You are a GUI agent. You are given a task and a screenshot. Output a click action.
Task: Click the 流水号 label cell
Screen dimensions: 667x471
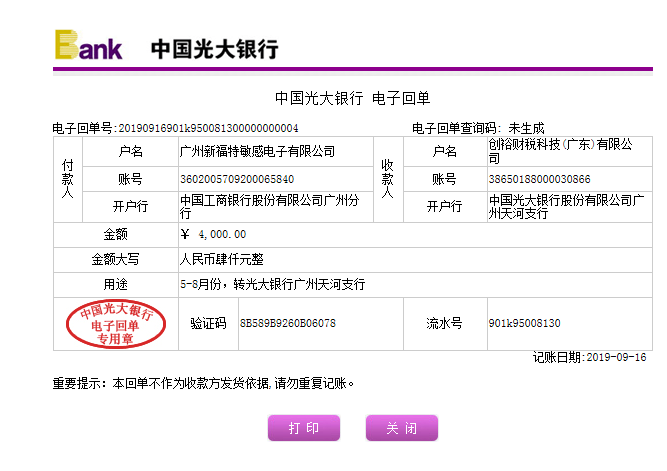click(x=445, y=323)
